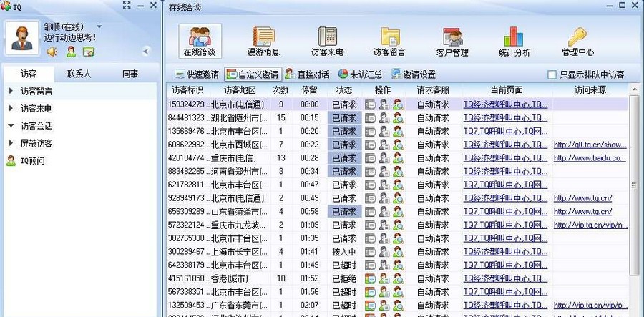Select the TQ顾问 contact
This screenshot has width=644, height=317.
(x=26, y=161)
